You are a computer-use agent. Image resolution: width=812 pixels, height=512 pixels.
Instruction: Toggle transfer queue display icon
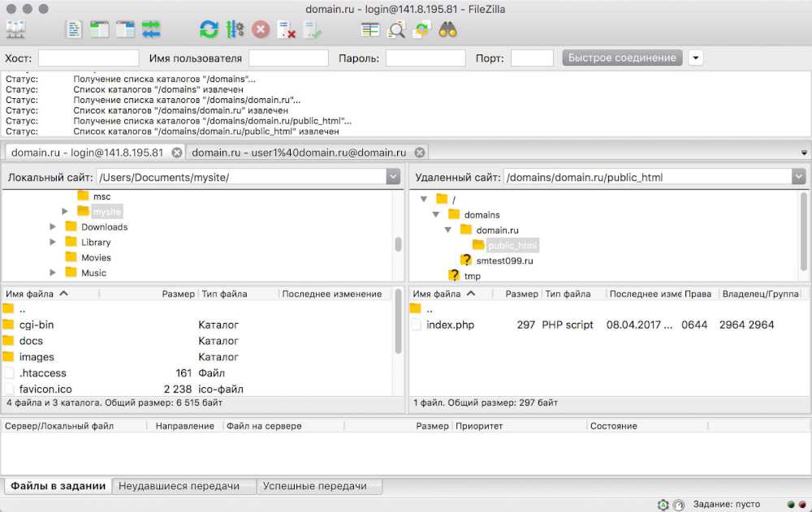(x=151, y=30)
